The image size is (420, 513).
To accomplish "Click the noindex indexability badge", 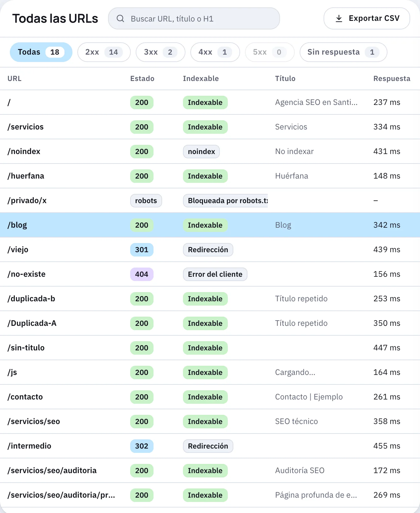I will click(x=201, y=152).
